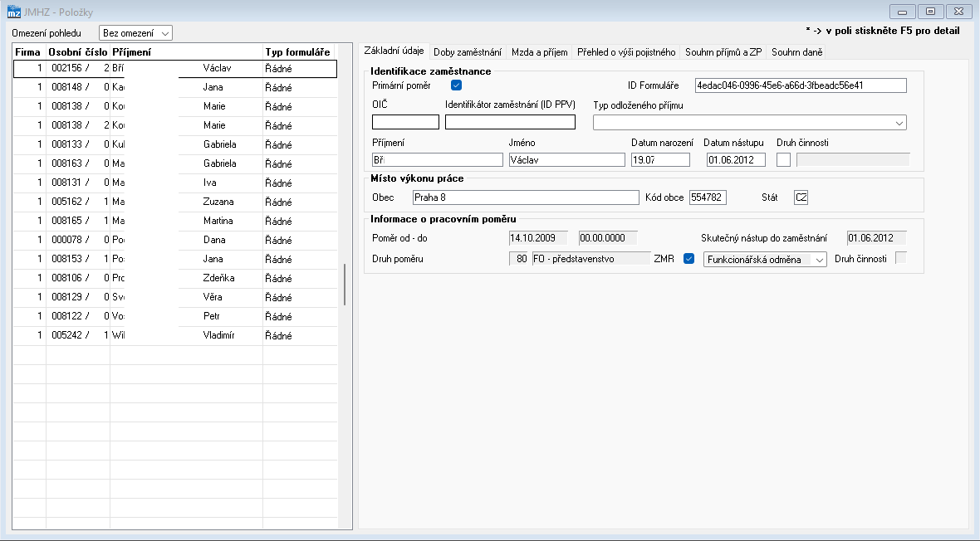Viewport: 980px width, 541px height.
Task: Select the employee row for Zdeňka
Action: [x=175, y=278]
